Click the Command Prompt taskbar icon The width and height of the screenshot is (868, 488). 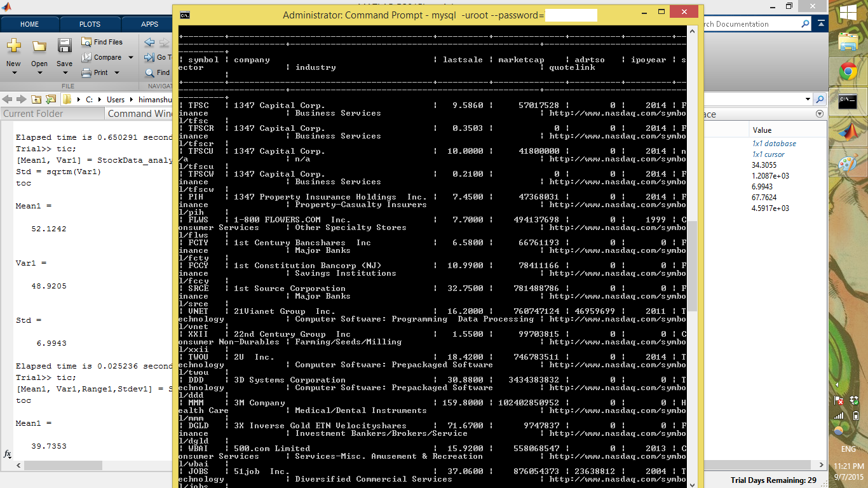(x=848, y=101)
